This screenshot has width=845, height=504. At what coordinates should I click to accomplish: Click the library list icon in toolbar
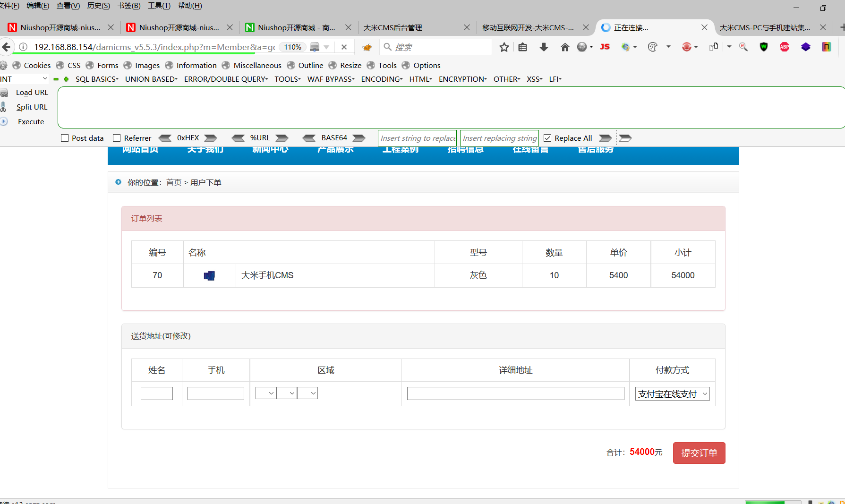[x=522, y=47]
